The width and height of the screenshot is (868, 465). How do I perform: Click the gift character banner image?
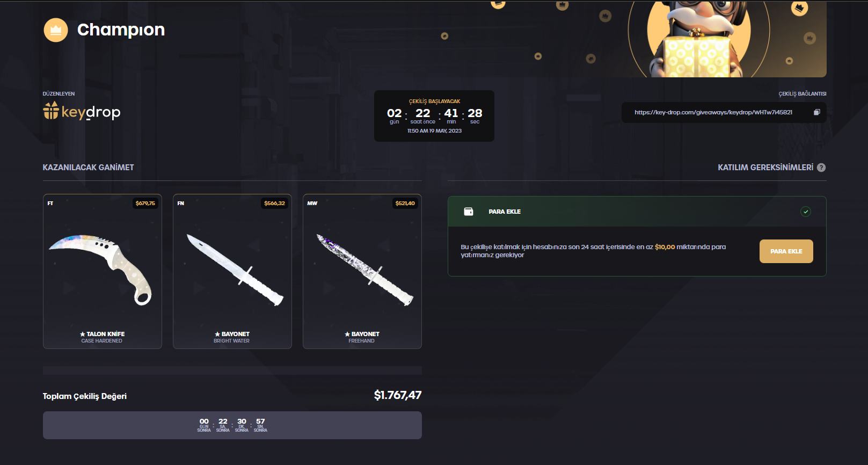point(699,39)
